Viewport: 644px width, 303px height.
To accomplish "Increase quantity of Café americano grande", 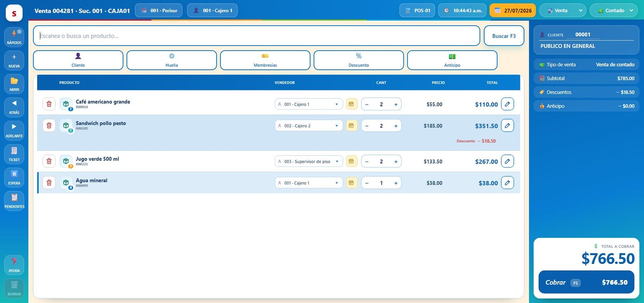I will click(x=396, y=104).
